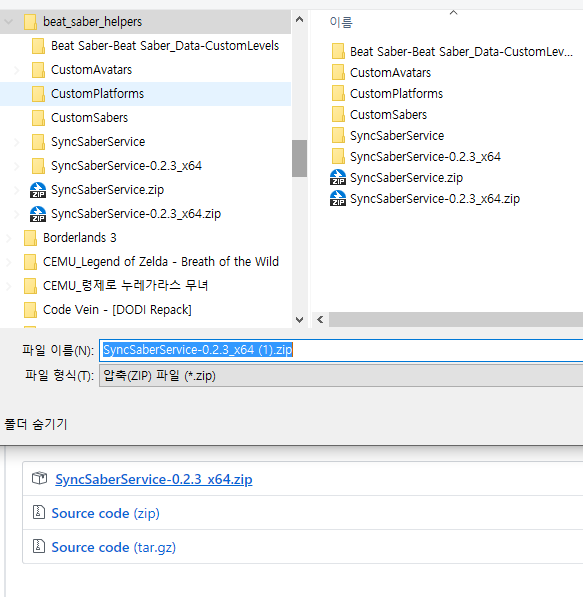Click the package icon beside SyncSaberService-0.2.3_x64.zip link
The width and height of the screenshot is (583, 597).
[x=39, y=478]
